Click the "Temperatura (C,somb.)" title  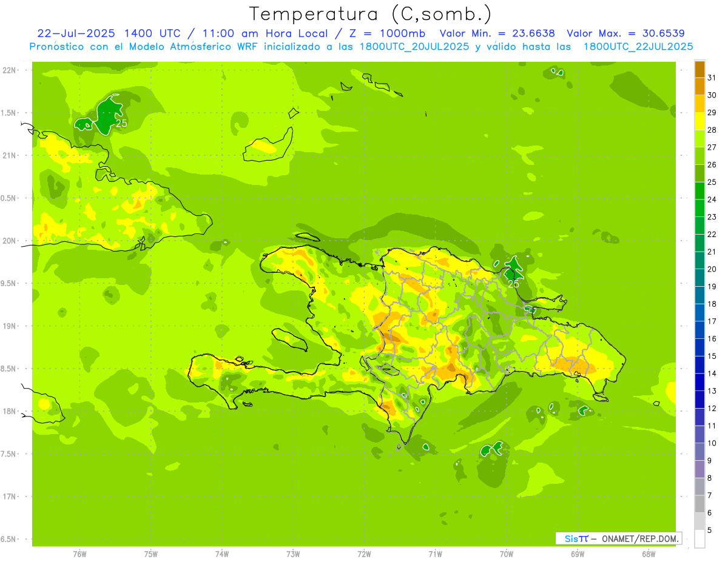pyautogui.click(x=370, y=14)
